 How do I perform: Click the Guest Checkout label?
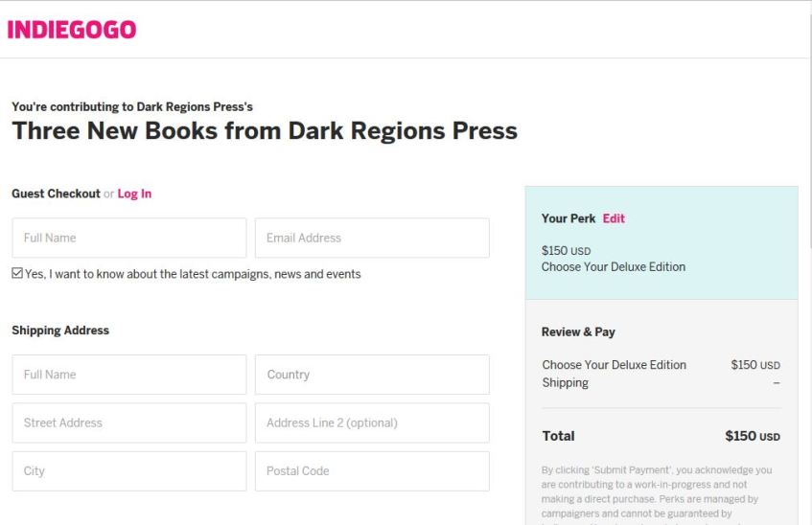56,194
